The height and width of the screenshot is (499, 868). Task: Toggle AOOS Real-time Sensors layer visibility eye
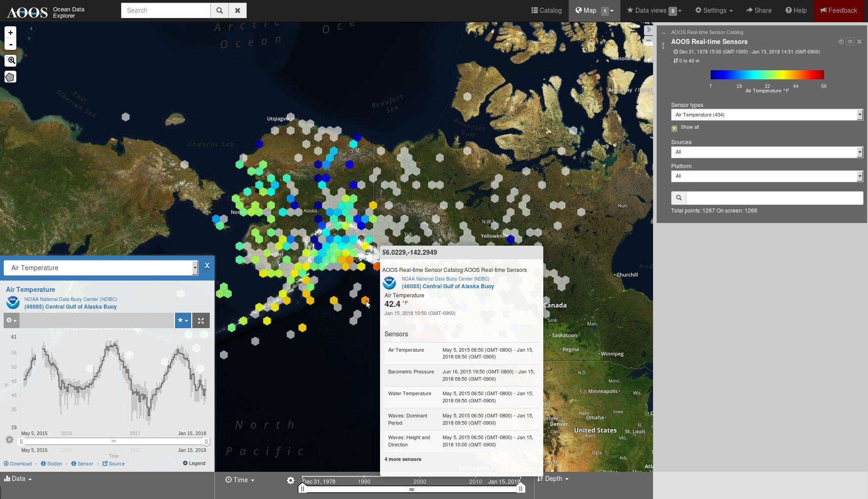click(x=850, y=42)
